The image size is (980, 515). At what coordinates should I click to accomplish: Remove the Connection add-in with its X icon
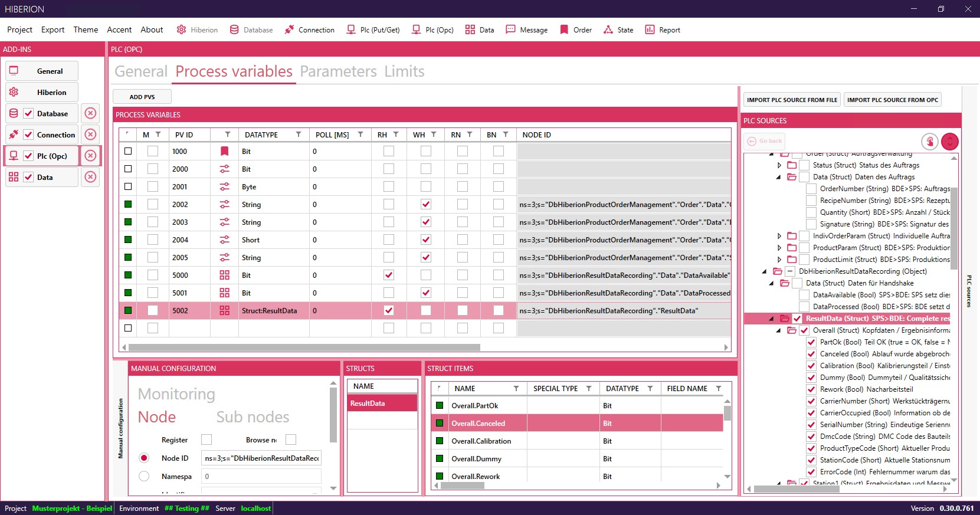90,135
